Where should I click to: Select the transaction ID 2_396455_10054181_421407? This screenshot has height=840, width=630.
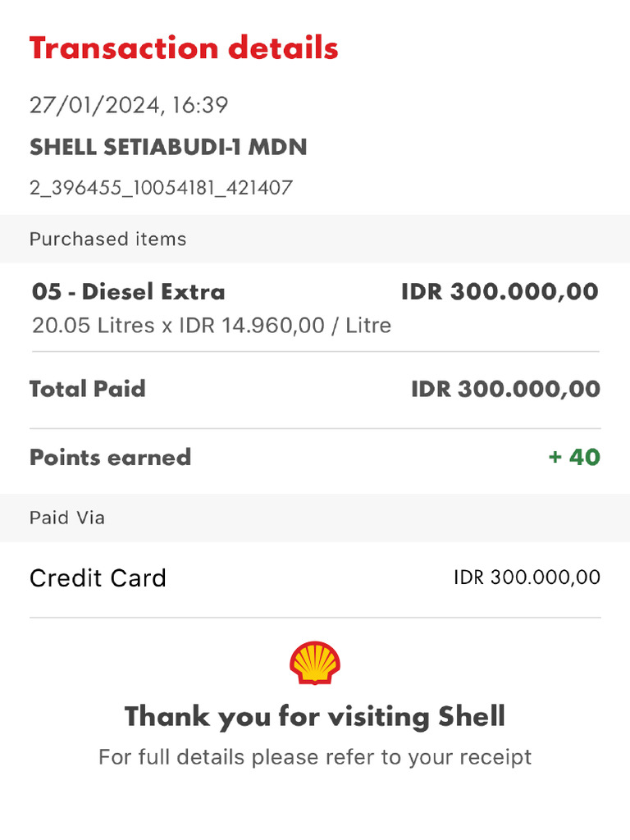click(161, 188)
